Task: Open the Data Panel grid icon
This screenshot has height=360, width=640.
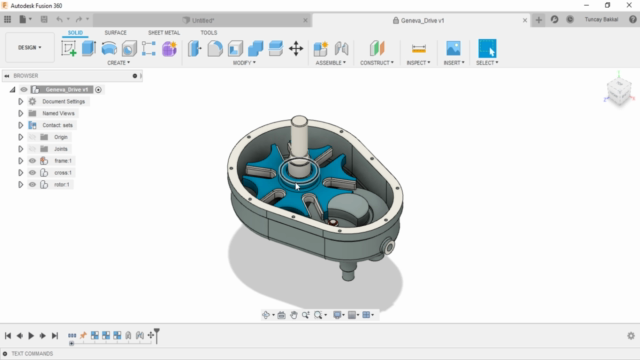Action: pyautogui.click(x=7, y=19)
